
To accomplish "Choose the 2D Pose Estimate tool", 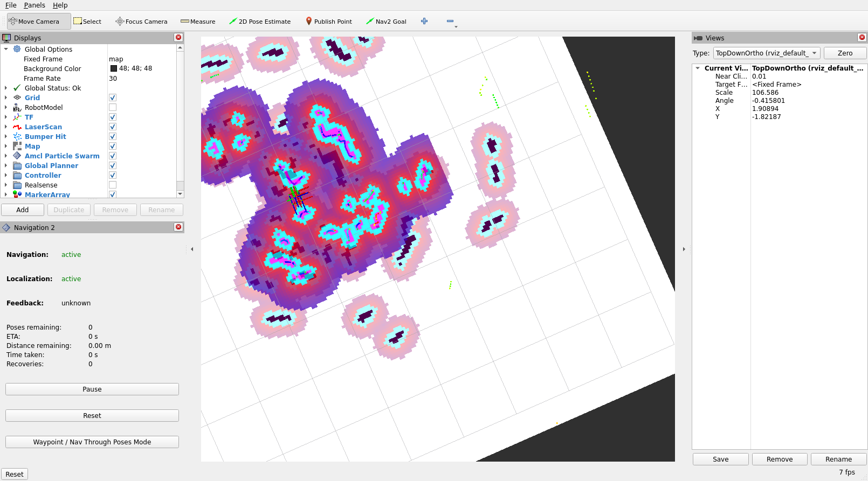I will pyautogui.click(x=260, y=22).
